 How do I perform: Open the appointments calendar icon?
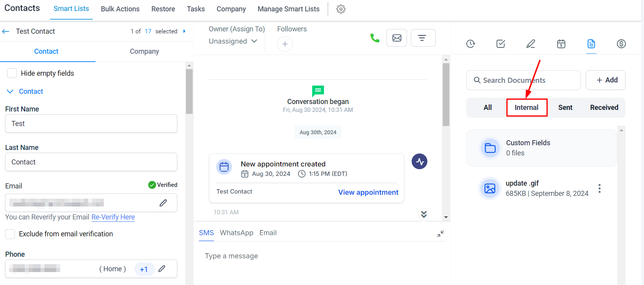561,44
